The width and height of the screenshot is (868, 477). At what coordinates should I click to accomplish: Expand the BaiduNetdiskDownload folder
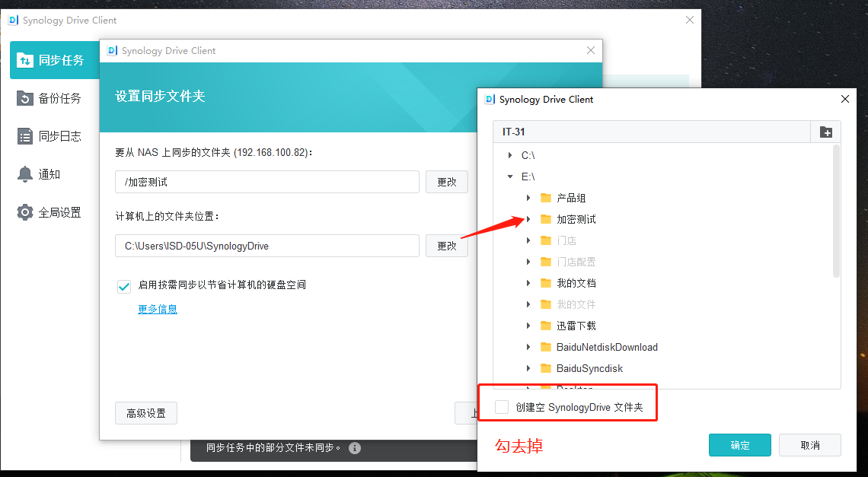coord(528,347)
